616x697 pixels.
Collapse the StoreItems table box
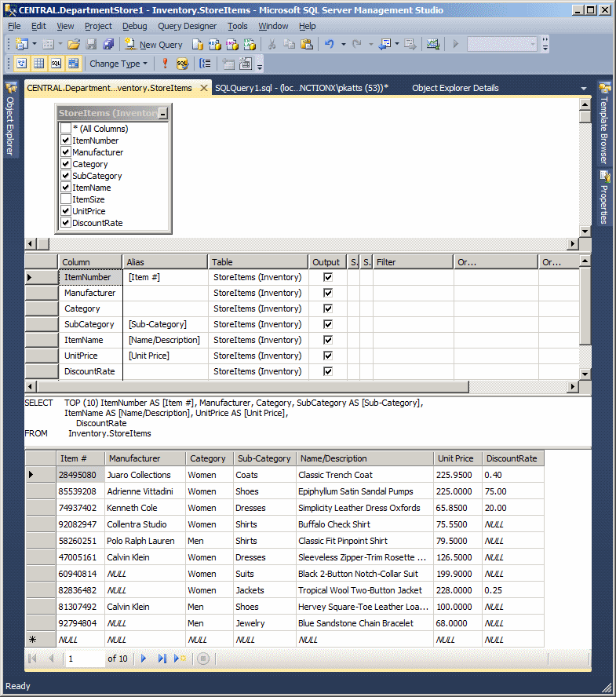pyautogui.click(x=163, y=114)
